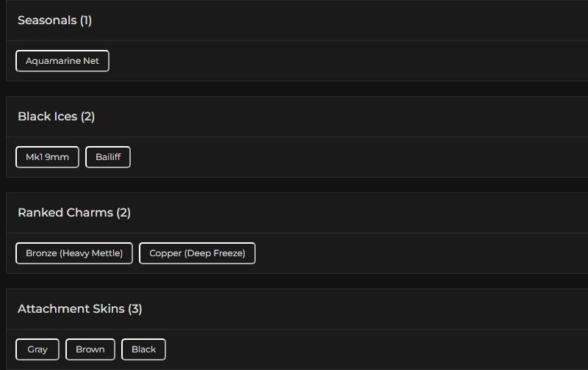Select the Gray attachment skin
Viewport: 588px width, 370px height.
click(x=37, y=349)
